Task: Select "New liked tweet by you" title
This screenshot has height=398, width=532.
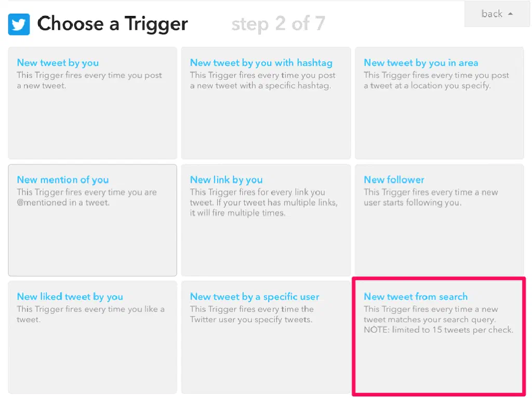Action: (x=70, y=297)
